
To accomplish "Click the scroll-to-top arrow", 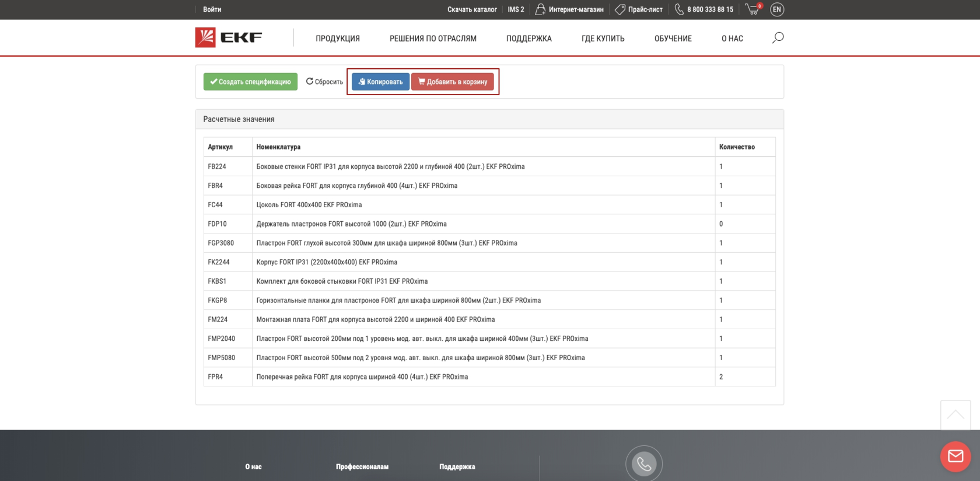I will tap(956, 415).
